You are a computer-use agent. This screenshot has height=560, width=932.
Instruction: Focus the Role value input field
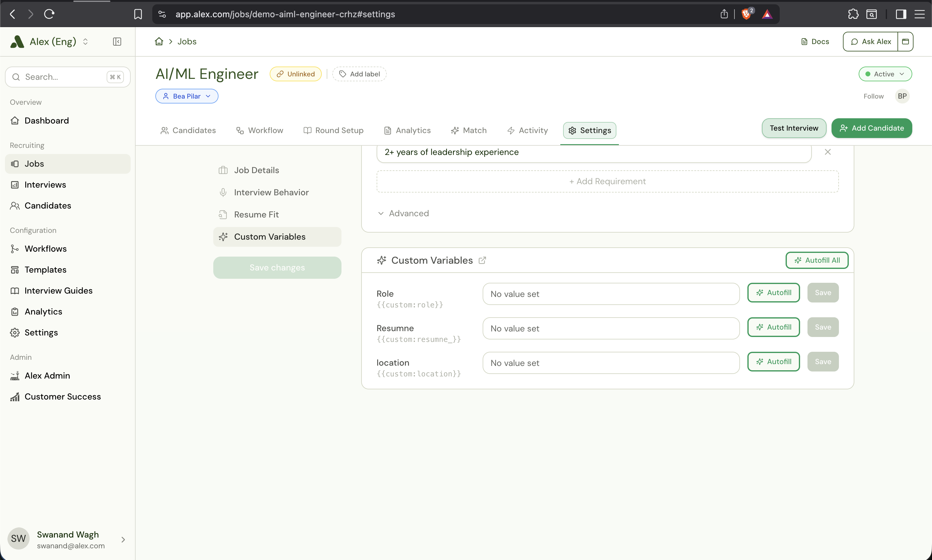[611, 294]
